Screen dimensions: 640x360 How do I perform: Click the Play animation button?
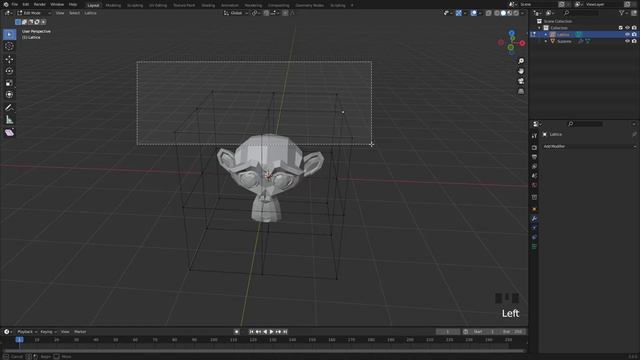[271, 332]
